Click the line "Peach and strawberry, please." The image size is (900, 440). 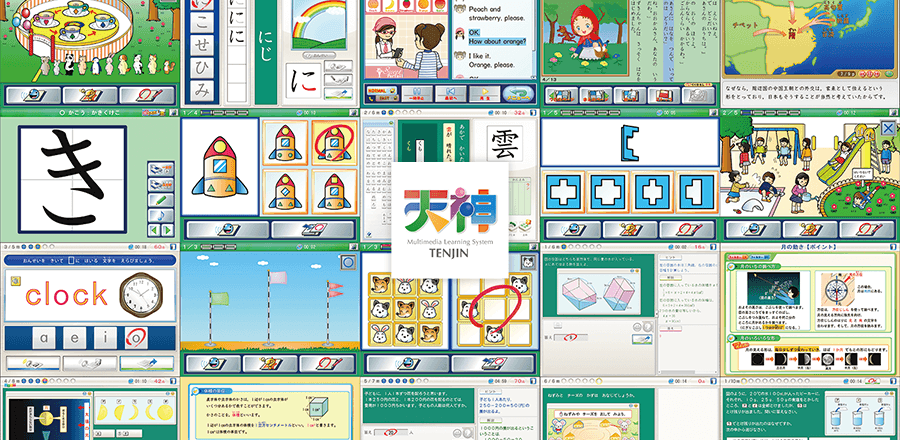click(497, 14)
